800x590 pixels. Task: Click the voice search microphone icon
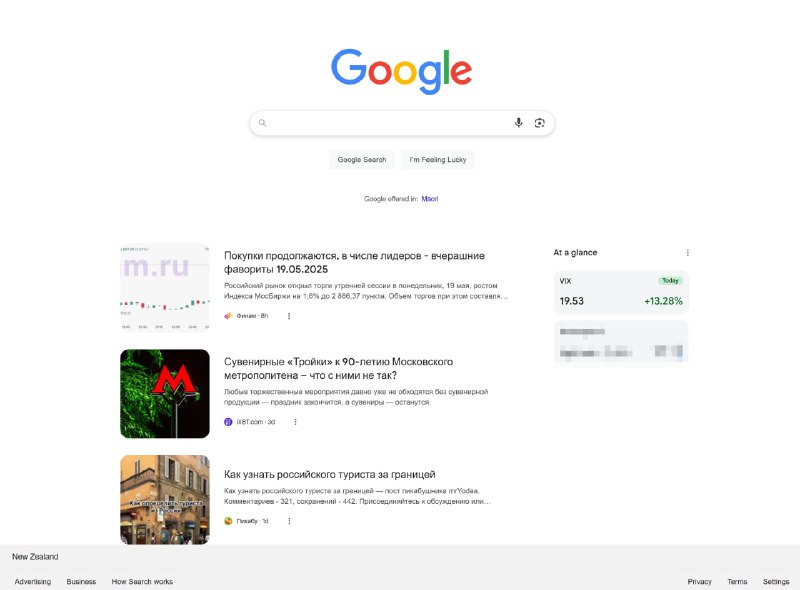point(518,122)
